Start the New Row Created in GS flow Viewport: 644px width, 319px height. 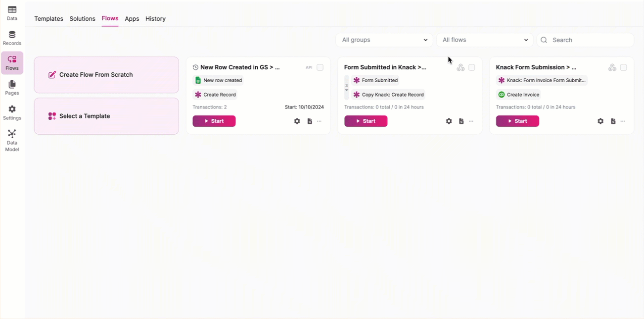tap(214, 121)
